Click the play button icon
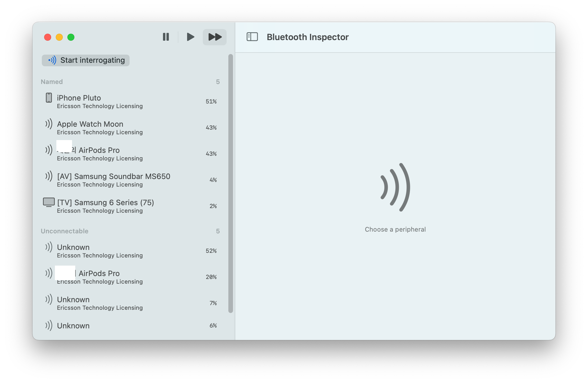588x383 pixels. point(190,37)
